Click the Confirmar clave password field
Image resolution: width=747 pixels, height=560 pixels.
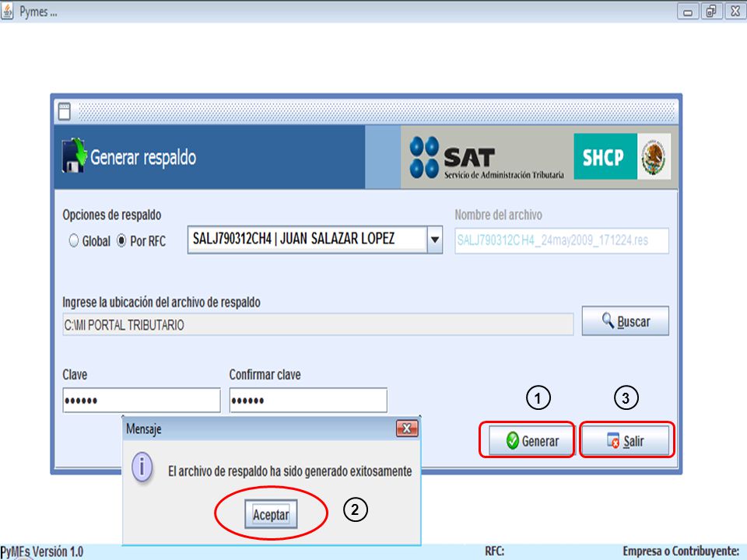coord(308,400)
